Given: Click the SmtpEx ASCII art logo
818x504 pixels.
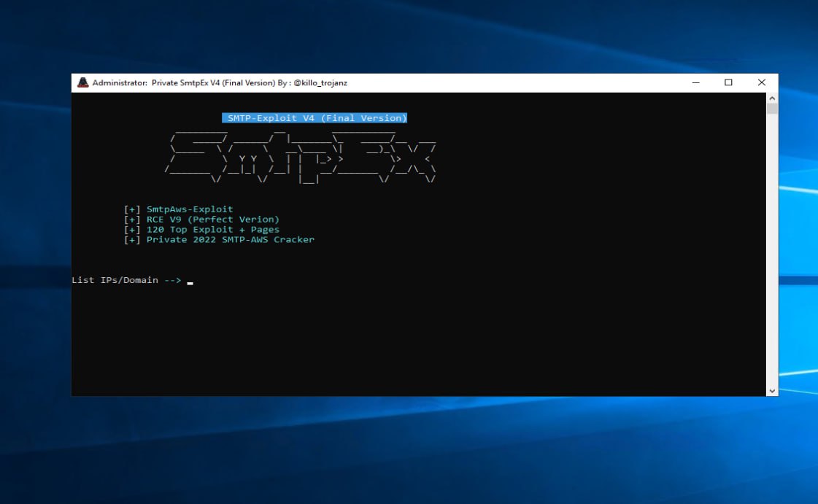Looking at the screenshot, I should [301, 155].
